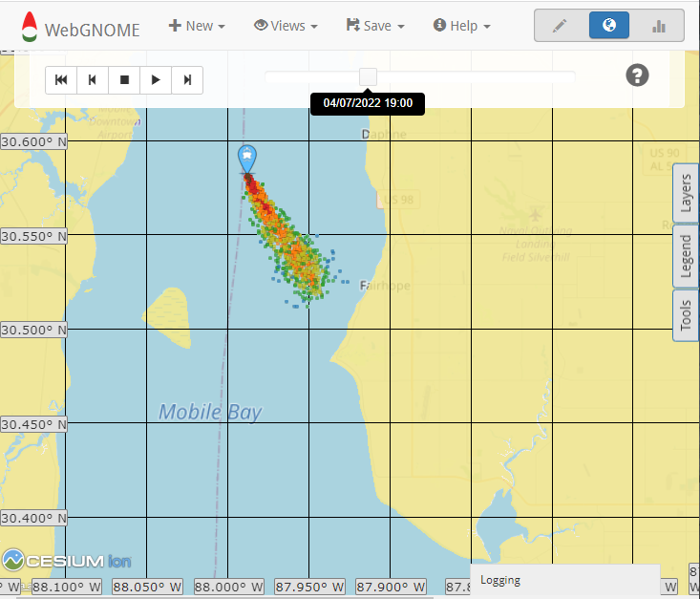
Task: Play the spill simulation
Action: [x=156, y=80]
